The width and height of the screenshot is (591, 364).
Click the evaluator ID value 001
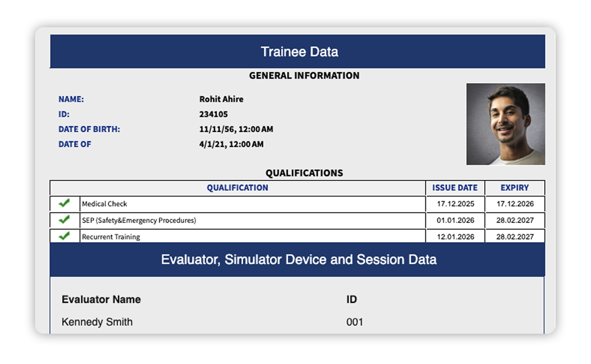[355, 322]
